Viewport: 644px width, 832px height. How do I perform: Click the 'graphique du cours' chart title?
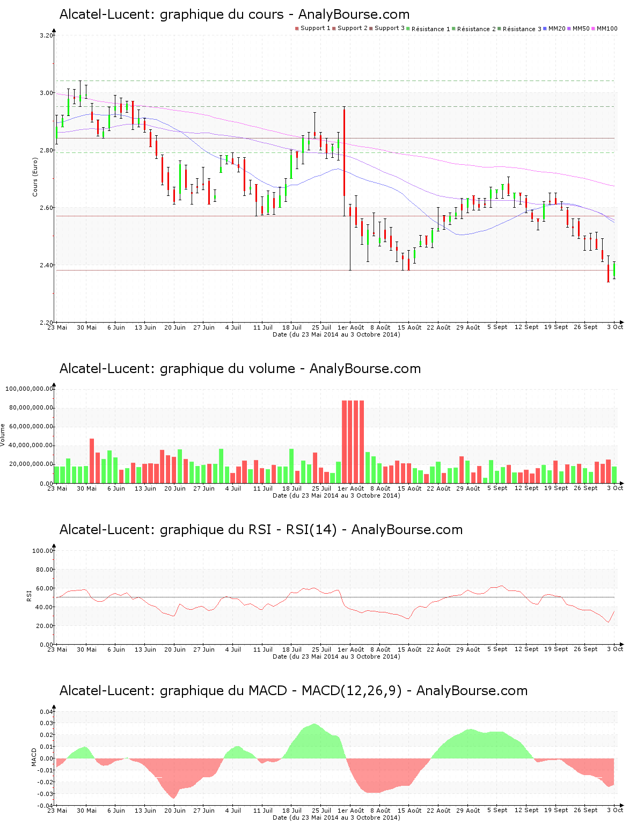[x=235, y=14]
